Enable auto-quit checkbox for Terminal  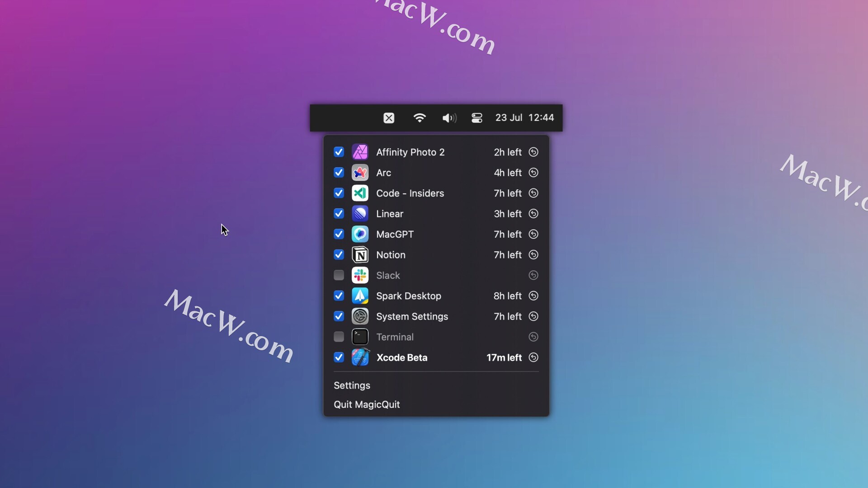pyautogui.click(x=339, y=337)
